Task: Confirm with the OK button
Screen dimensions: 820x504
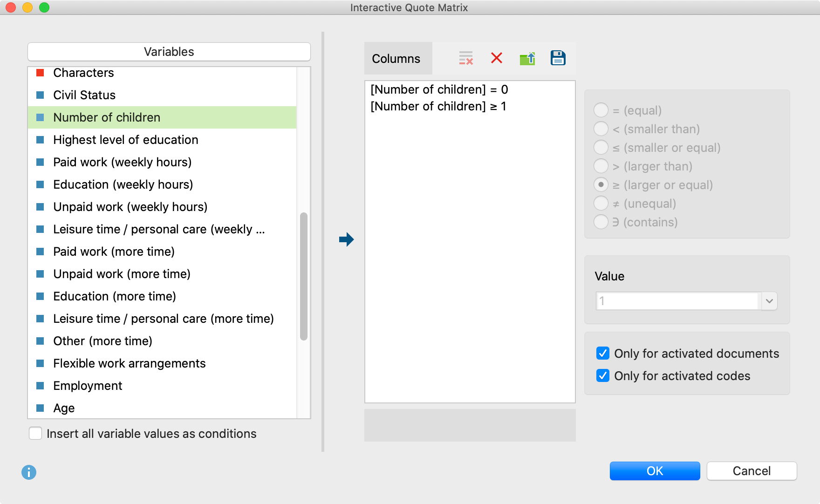Action: [x=655, y=471]
